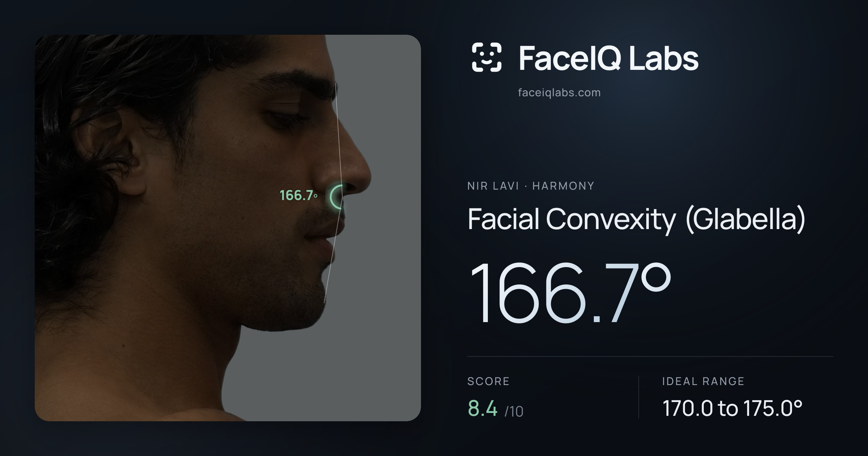Click the SCORE label
This screenshot has width=868, height=456.
(x=488, y=381)
